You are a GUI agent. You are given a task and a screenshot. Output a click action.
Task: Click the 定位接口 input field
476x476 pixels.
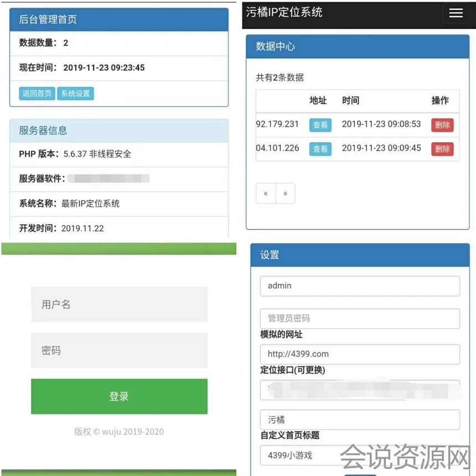click(x=360, y=390)
